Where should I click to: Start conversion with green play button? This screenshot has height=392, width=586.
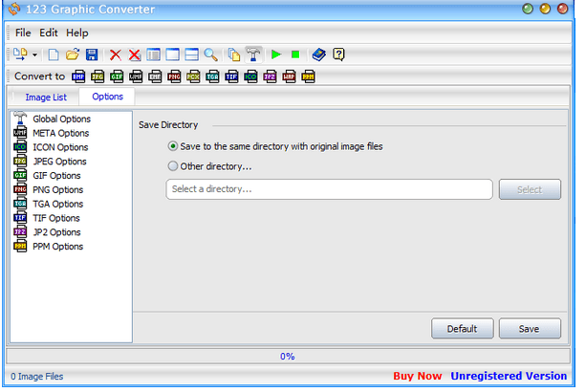pyautogui.click(x=276, y=54)
